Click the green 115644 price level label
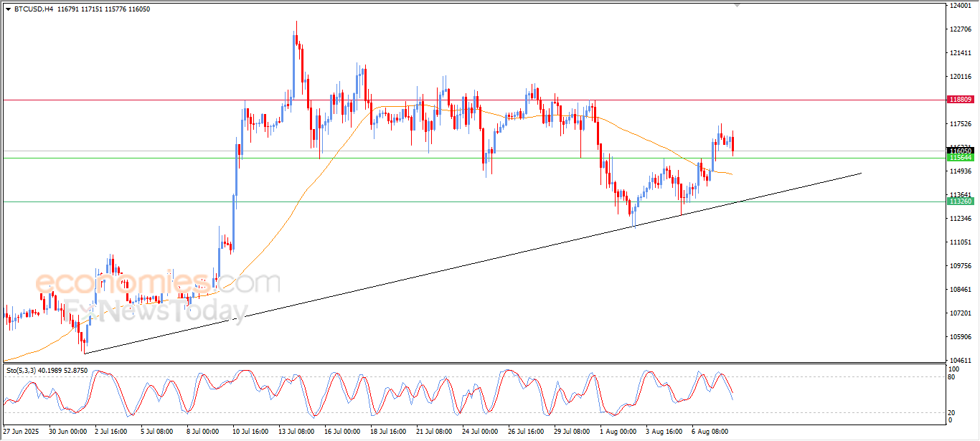This screenshot has height=441, width=980. [960, 157]
